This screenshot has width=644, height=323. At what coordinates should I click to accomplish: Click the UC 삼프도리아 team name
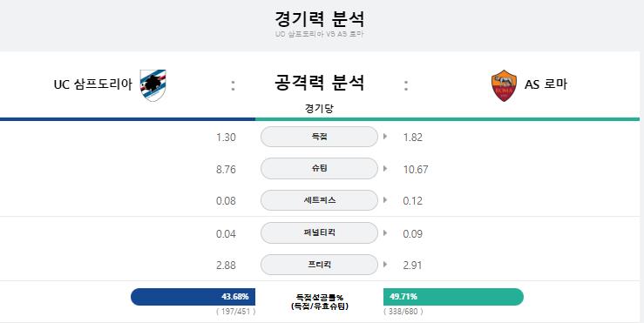[x=93, y=84]
